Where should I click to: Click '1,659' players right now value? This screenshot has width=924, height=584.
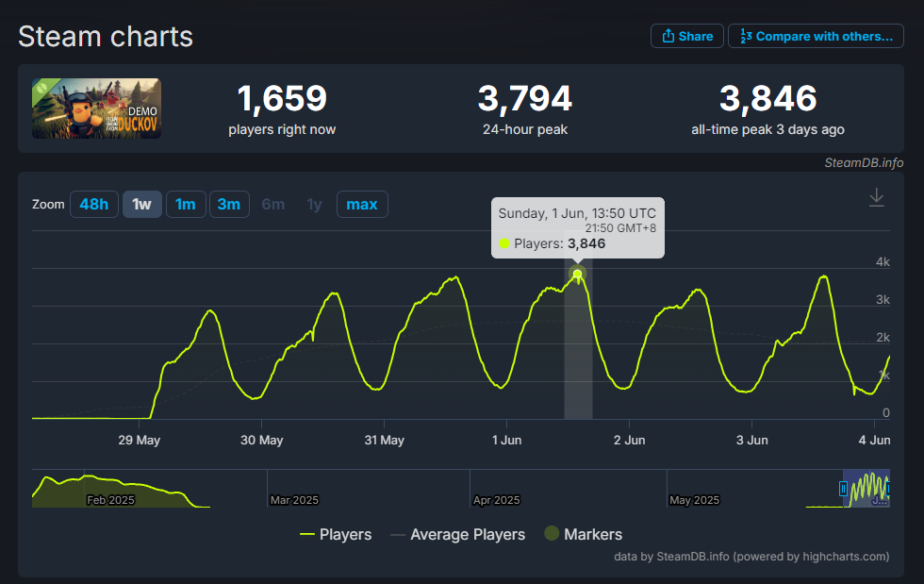coord(282,98)
